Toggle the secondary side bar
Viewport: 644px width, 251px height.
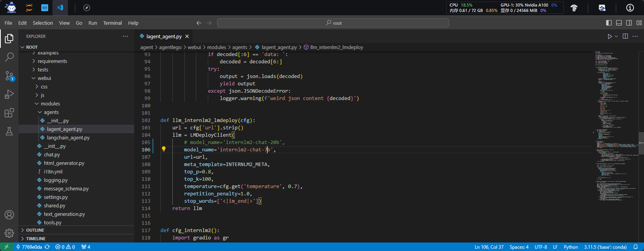(x=629, y=23)
